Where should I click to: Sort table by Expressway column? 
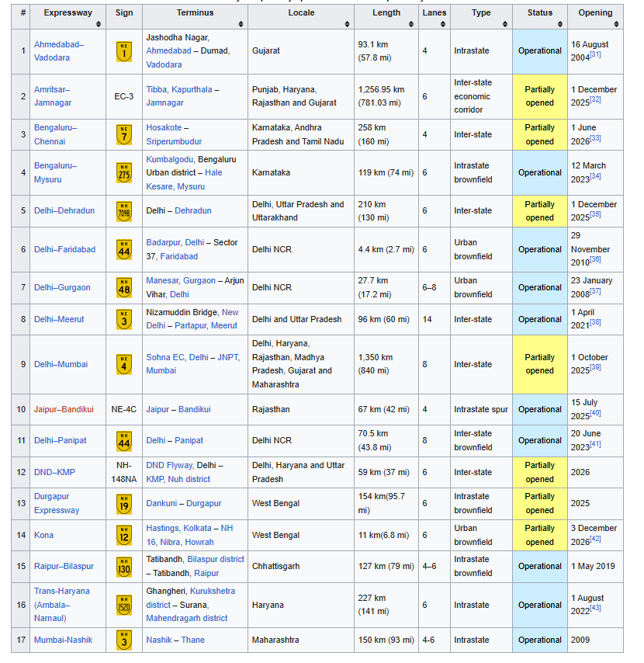[x=99, y=24]
